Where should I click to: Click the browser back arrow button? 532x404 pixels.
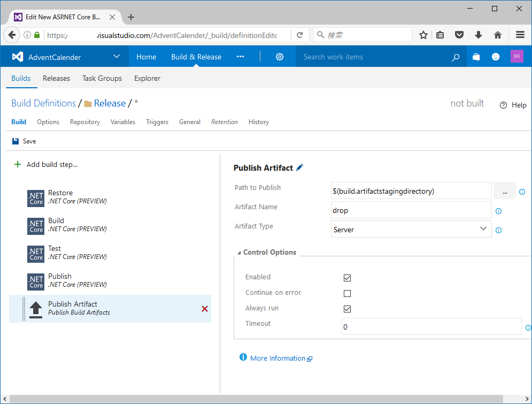click(x=12, y=35)
